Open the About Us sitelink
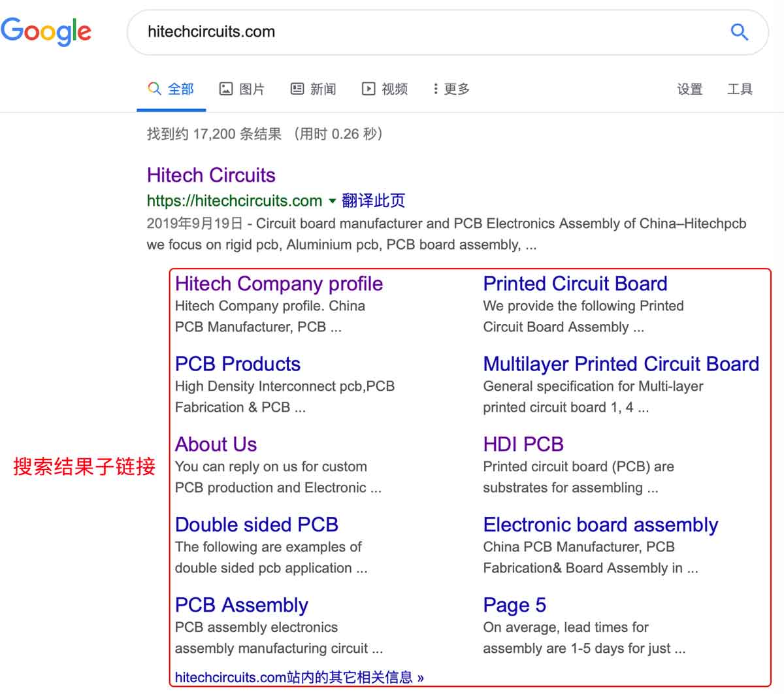This screenshot has height=694, width=784. 216,444
